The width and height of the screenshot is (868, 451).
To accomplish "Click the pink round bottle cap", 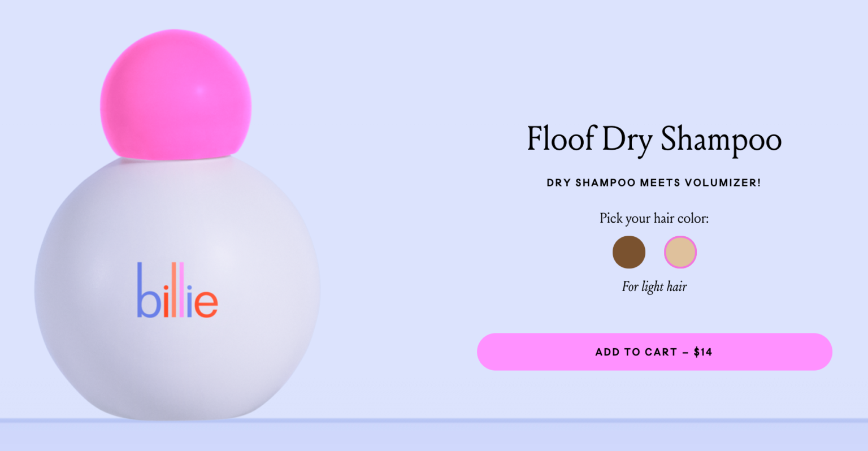I will [x=176, y=94].
